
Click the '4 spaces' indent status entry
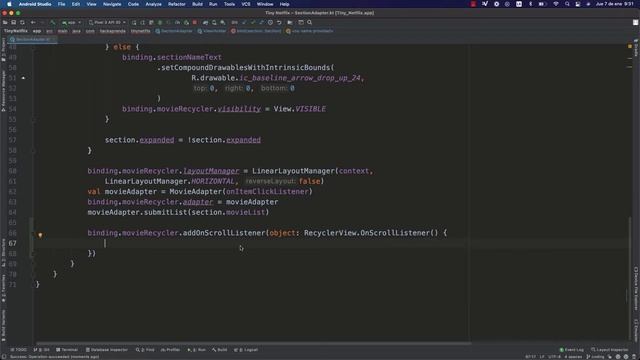pyautogui.click(x=573, y=357)
